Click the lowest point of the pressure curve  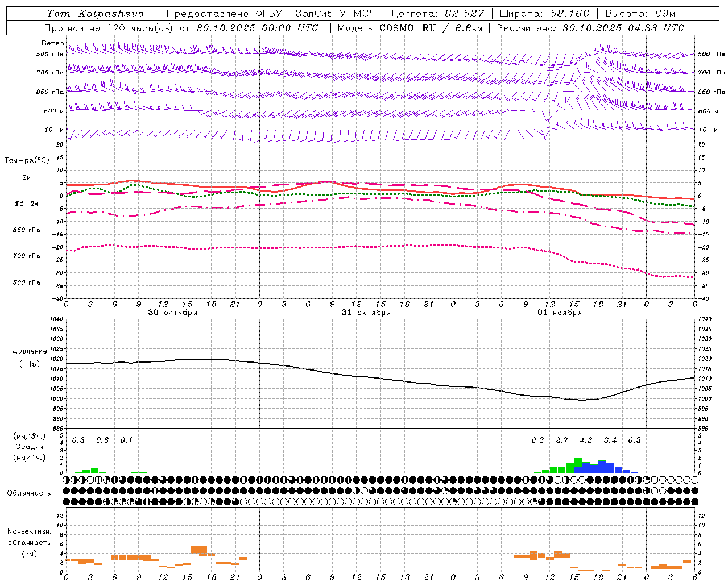pyautogui.click(x=581, y=400)
